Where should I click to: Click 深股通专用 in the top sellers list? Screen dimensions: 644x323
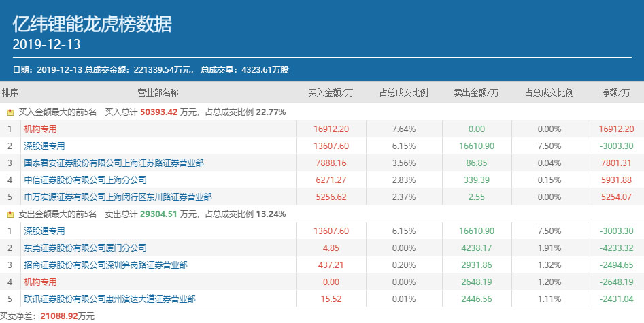[45, 231]
